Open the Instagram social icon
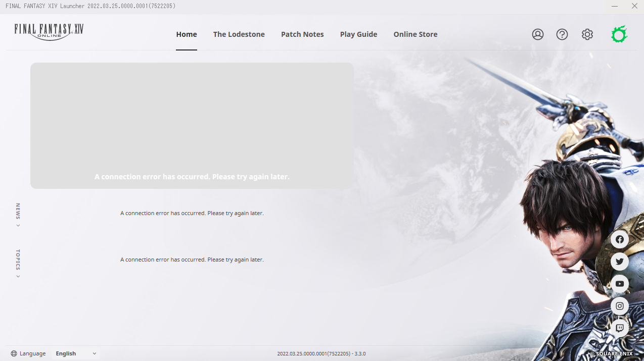644x361 pixels. [x=620, y=306]
